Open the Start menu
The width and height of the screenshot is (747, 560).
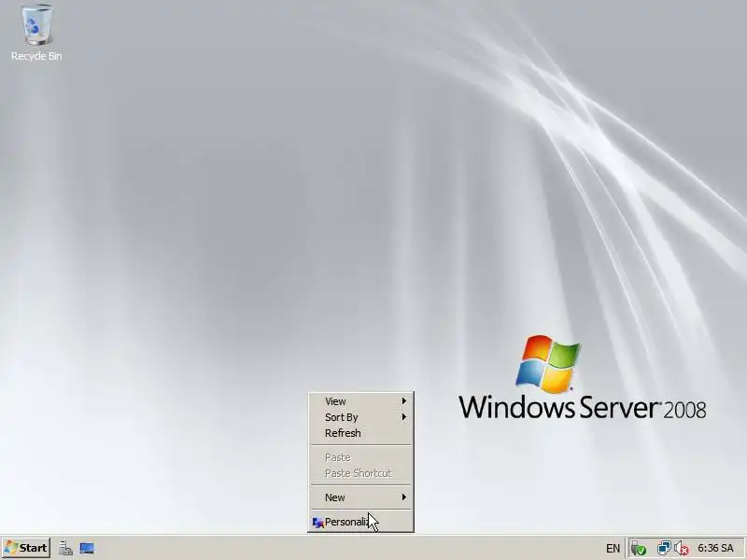[x=26, y=548]
